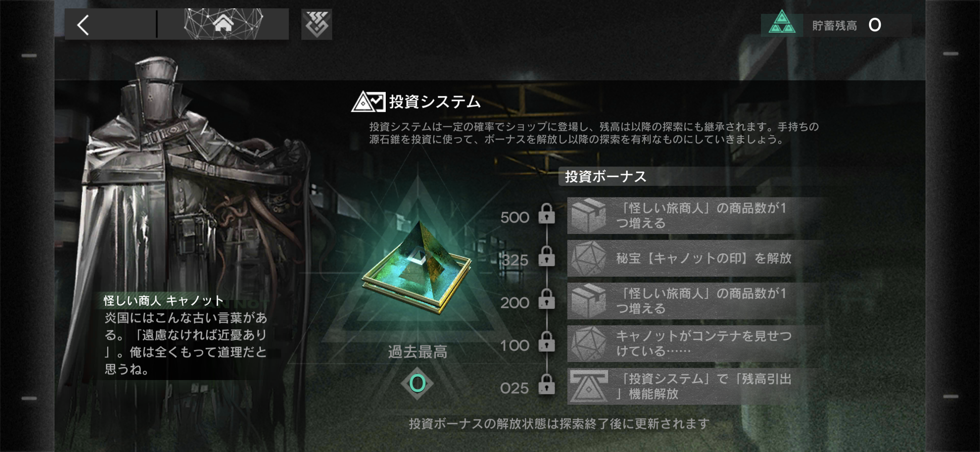Open the キャノットの印 relic unlock bonus
Screen dimensions: 980x452
(695, 258)
